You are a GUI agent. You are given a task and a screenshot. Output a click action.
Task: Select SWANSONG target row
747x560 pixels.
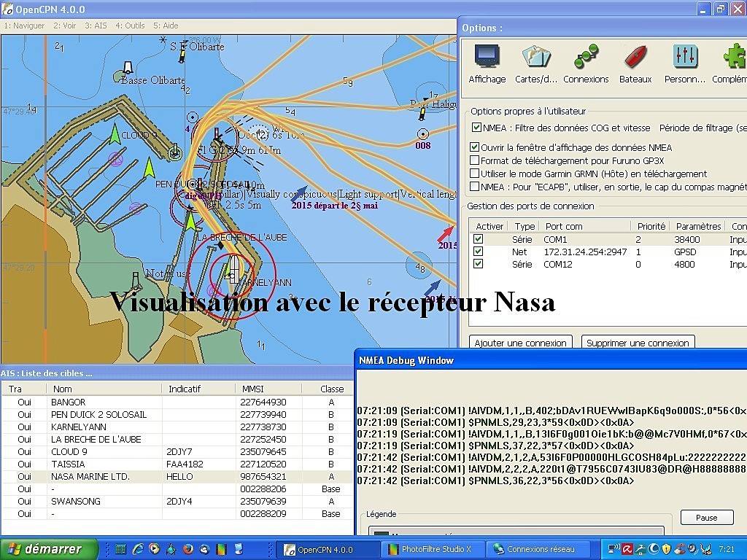[x=177, y=501]
